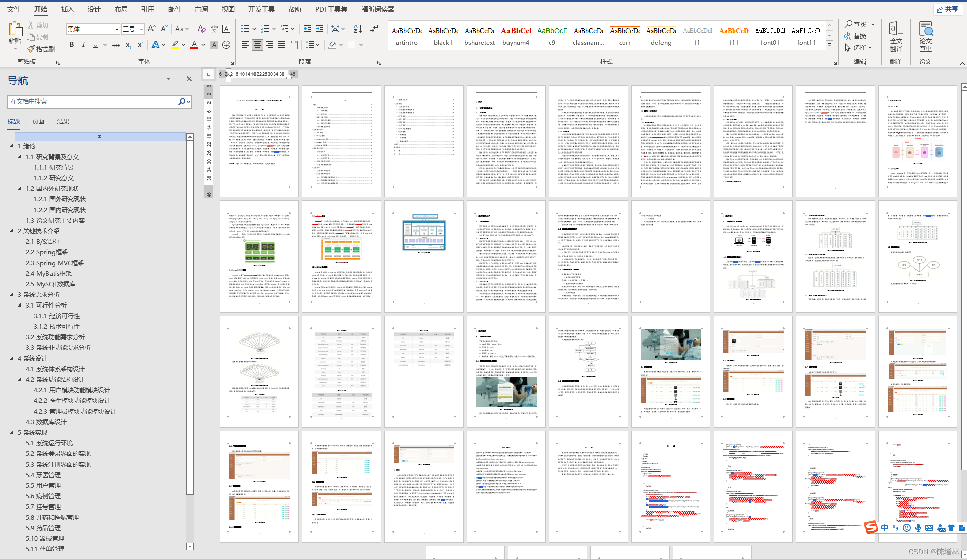Click the Format Painter brush icon
This screenshot has width=967, height=560.
(x=31, y=49)
